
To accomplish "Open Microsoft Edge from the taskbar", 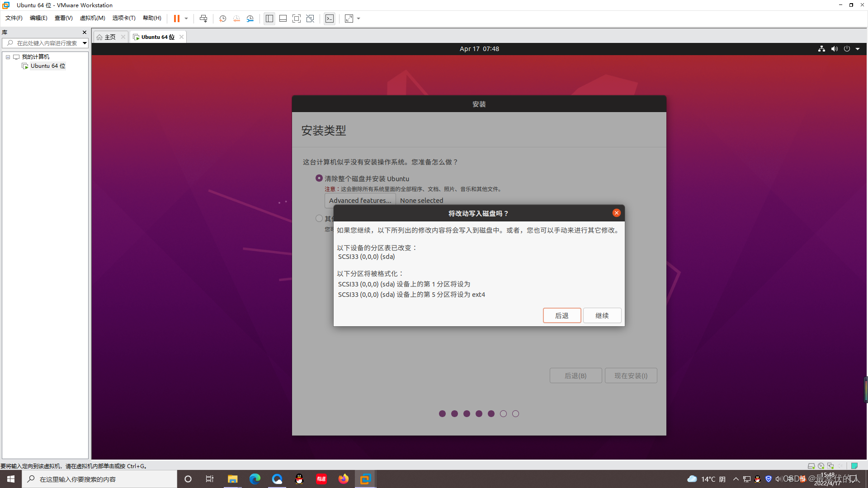I will [255, 479].
